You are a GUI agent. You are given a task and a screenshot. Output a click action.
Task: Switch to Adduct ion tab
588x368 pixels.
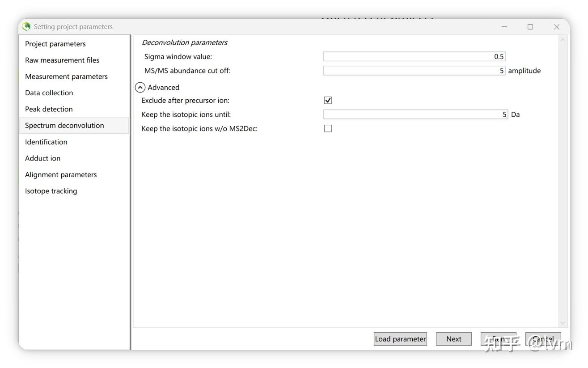coord(42,158)
